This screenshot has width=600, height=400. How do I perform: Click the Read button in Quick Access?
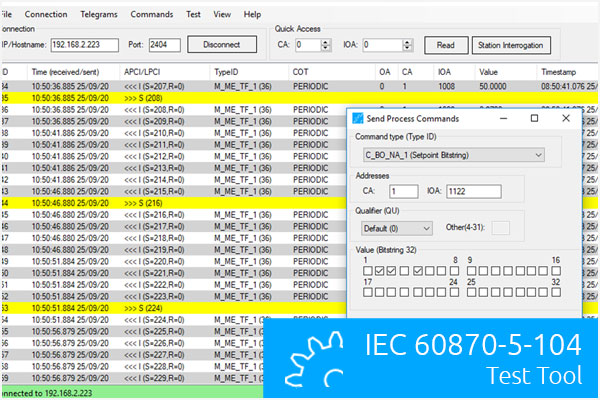445,45
